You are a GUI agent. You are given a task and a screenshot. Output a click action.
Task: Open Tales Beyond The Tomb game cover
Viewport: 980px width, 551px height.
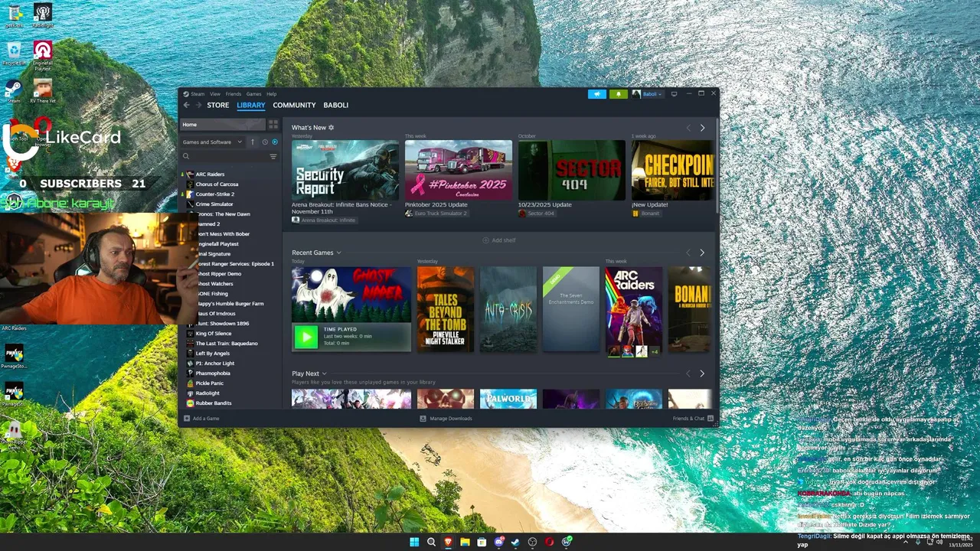coord(446,309)
